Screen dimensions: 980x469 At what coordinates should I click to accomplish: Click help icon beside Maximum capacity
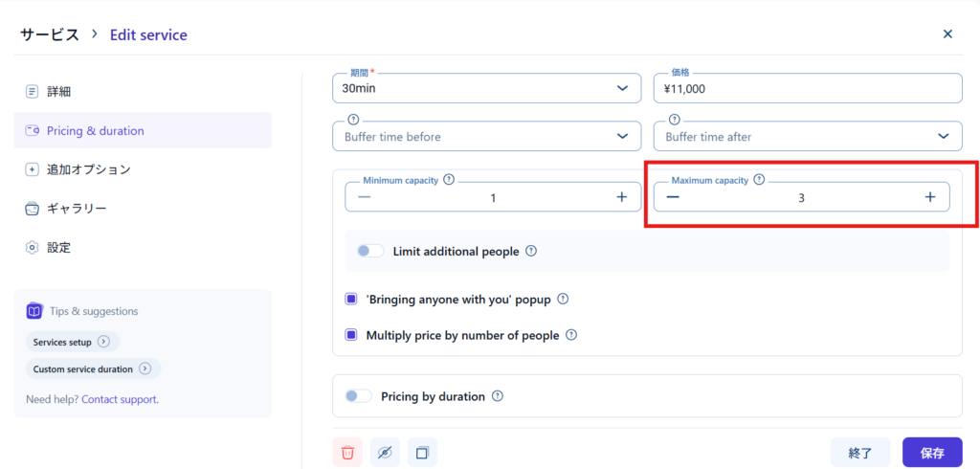(759, 179)
